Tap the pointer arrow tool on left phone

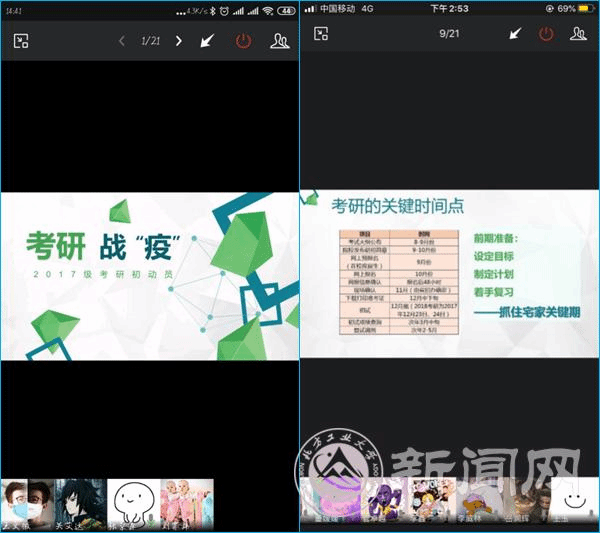click(x=207, y=41)
